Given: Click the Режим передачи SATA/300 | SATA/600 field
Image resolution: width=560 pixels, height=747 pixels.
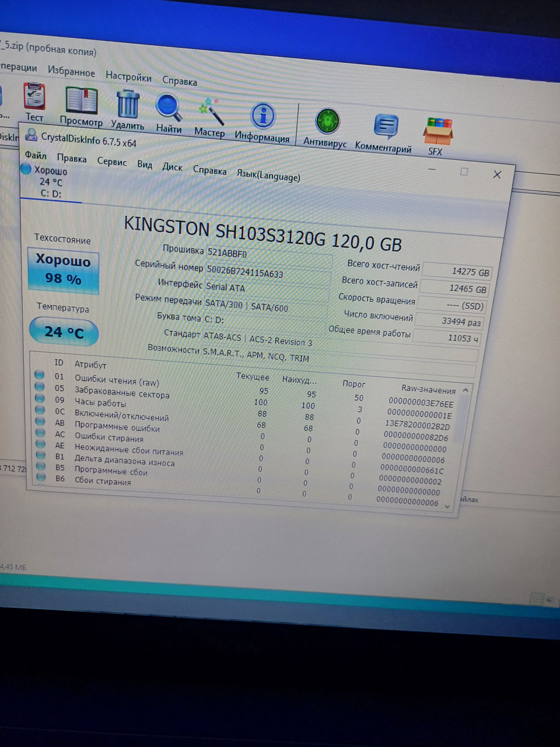Looking at the screenshot, I should 266,307.
